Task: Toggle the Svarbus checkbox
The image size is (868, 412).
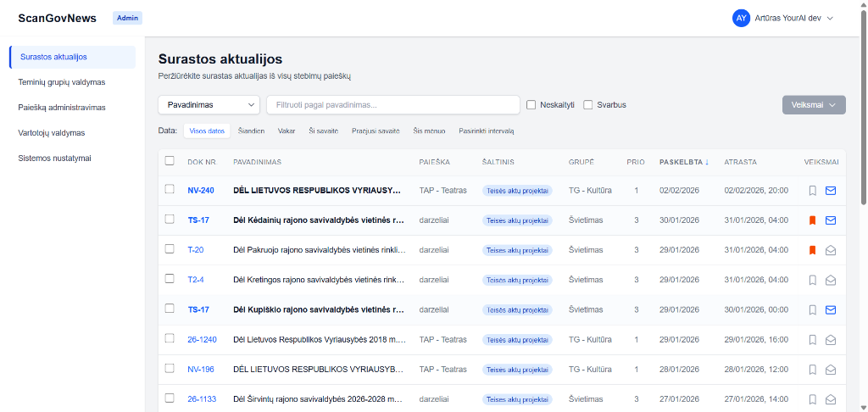Action: (x=588, y=104)
